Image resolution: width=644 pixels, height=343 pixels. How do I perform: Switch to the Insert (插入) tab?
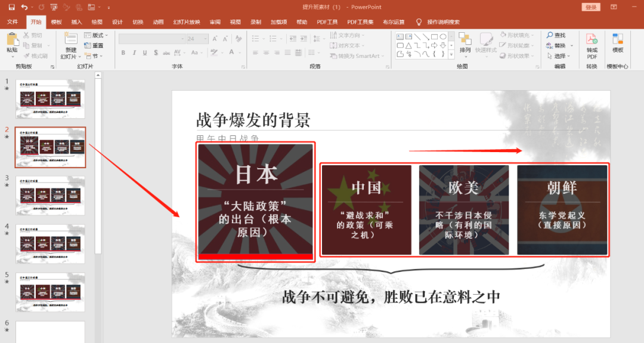click(x=76, y=21)
